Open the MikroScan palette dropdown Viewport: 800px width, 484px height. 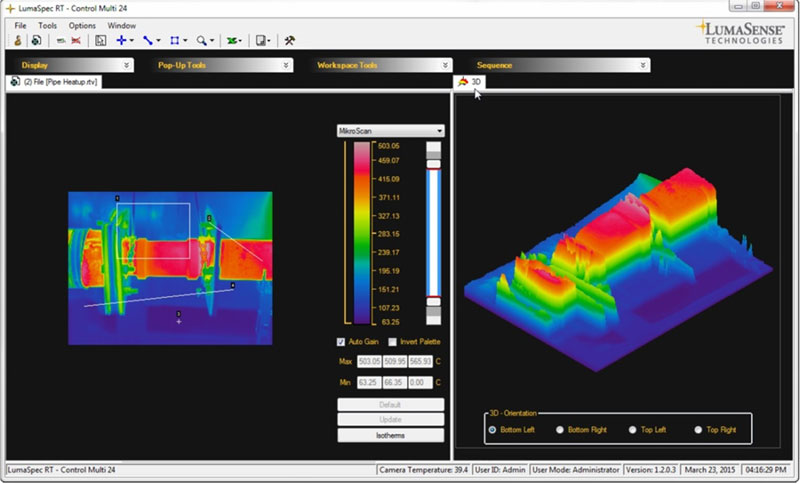click(390, 131)
